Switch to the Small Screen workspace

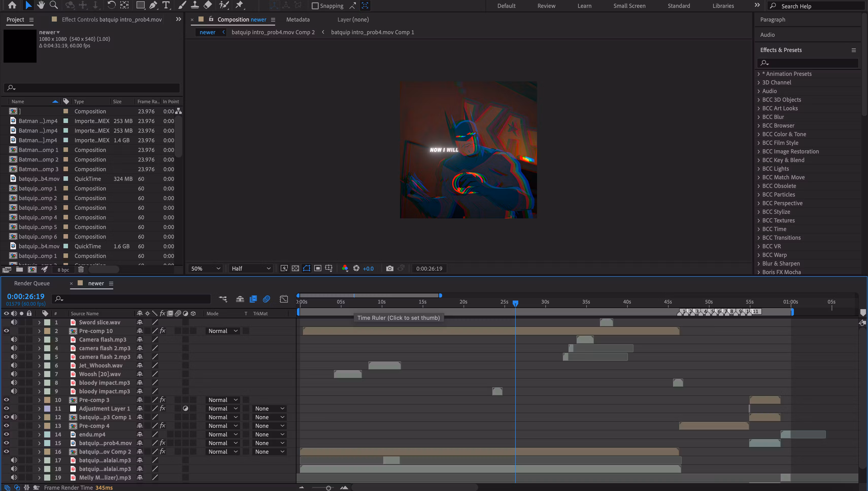click(x=629, y=6)
